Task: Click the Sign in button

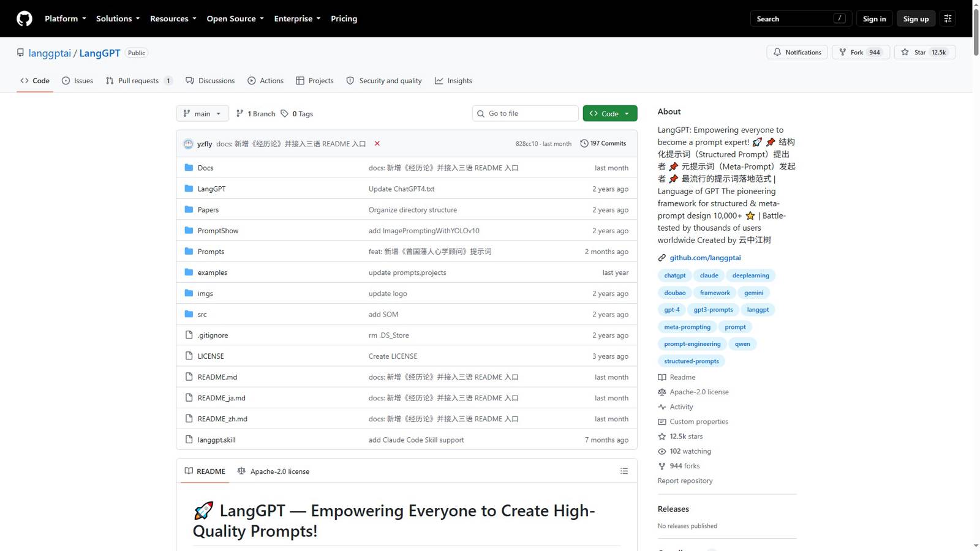Action: pyautogui.click(x=874, y=18)
